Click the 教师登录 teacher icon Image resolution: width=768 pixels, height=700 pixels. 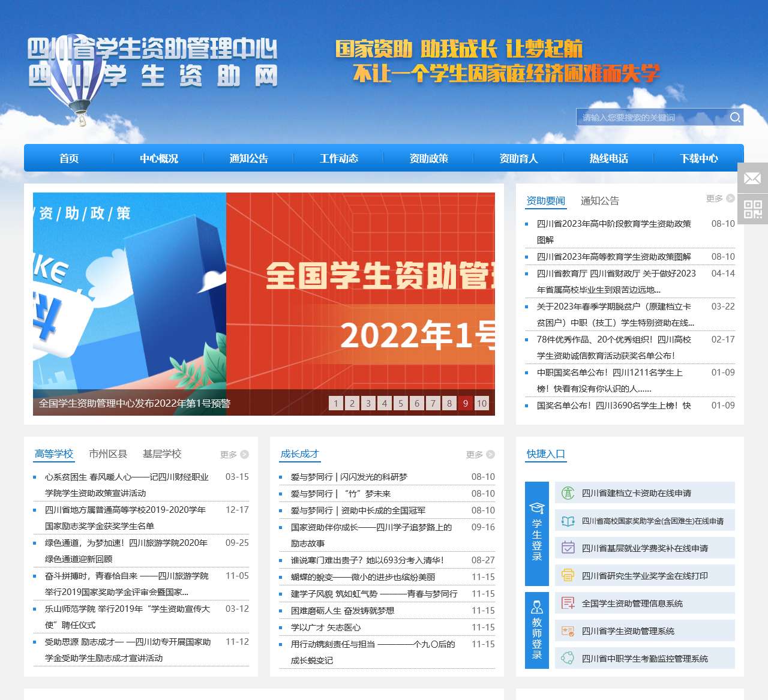point(537,606)
